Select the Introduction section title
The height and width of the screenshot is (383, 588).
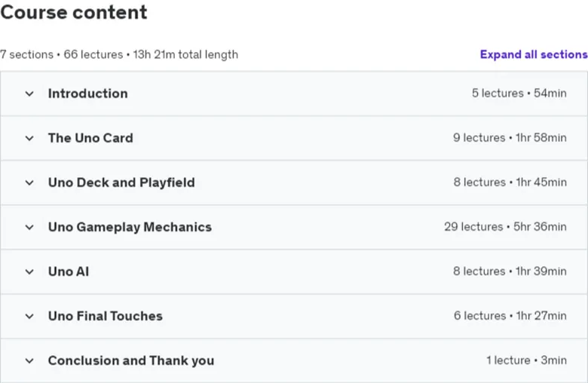click(x=87, y=93)
